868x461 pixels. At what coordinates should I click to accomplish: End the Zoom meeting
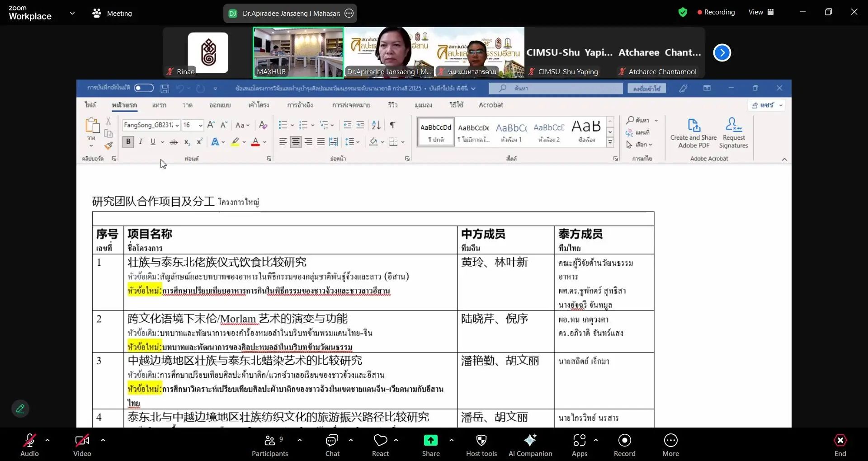click(840, 445)
